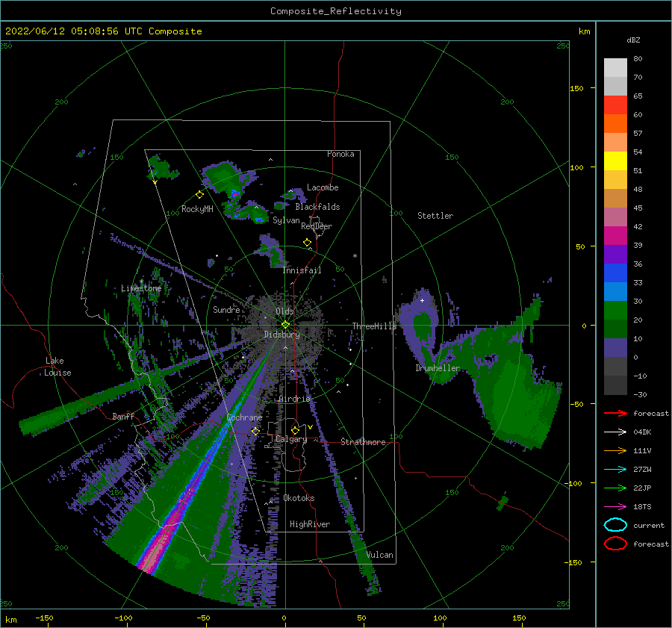
Task: Click the Vulcan label
Action: pyautogui.click(x=380, y=555)
